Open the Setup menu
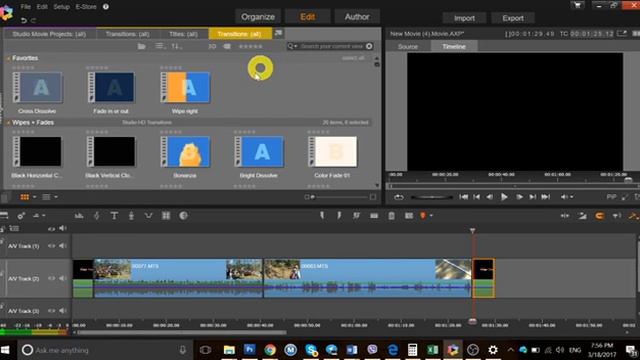Image resolution: width=640 pixels, height=360 pixels. click(x=61, y=7)
